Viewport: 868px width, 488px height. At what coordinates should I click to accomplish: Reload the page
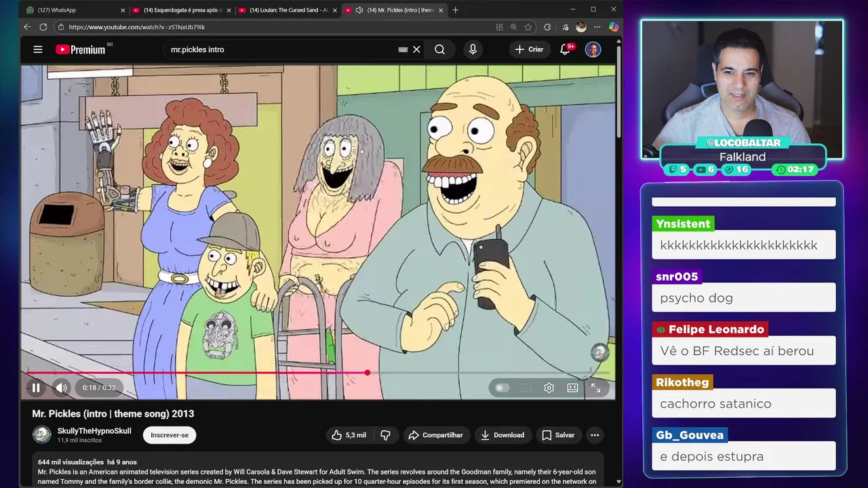(43, 27)
